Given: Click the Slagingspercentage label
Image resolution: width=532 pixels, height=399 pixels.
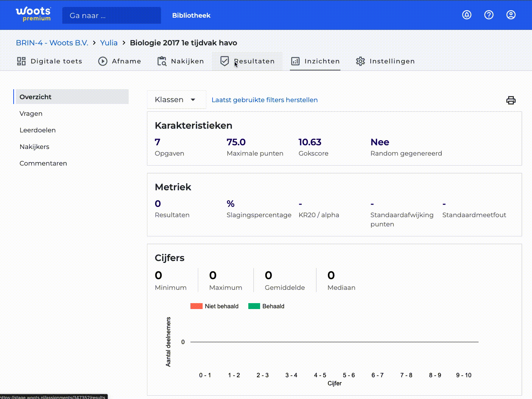Looking at the screenshot, I should tap(259, 215).
